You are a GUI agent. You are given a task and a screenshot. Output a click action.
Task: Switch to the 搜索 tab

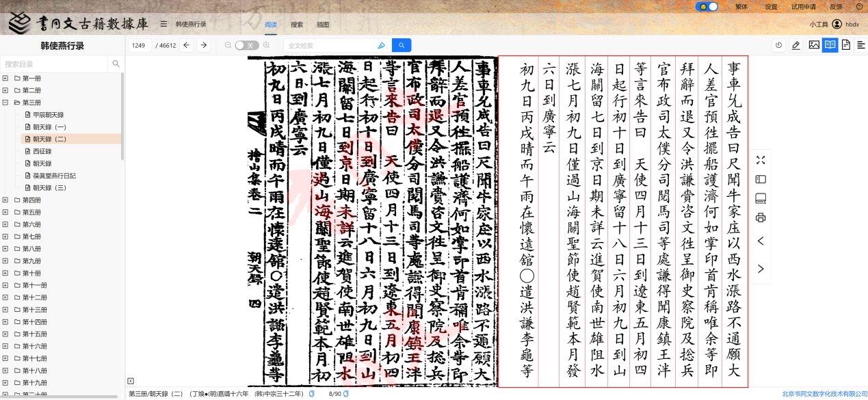click(x=297, y=25)
